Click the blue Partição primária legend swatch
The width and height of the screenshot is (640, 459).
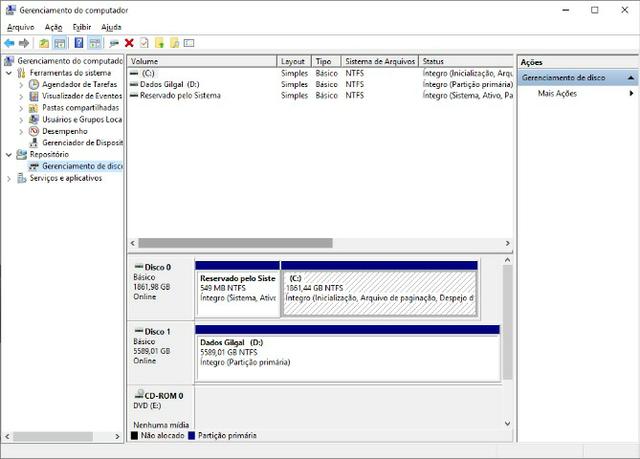[x=191, y=435]
